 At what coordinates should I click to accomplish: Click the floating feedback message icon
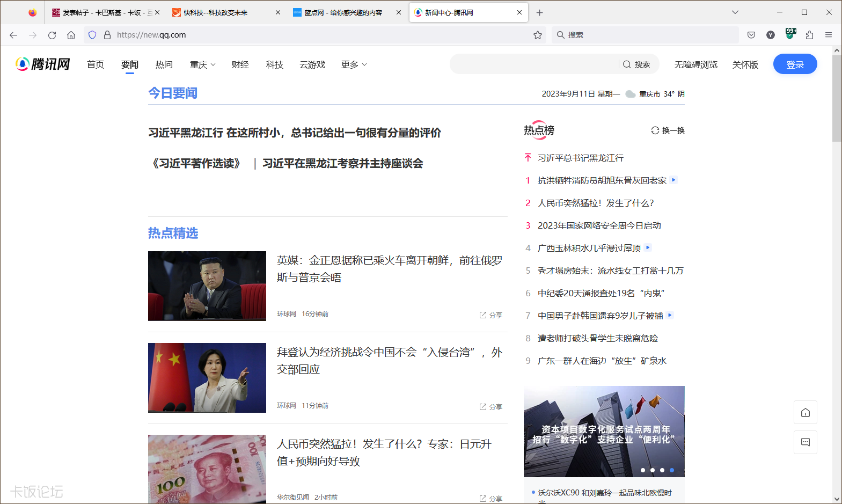coord(806,442)
